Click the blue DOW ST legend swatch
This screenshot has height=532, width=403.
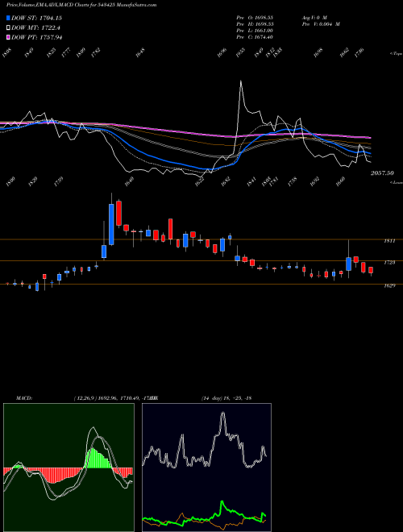[x=8, y=18]
